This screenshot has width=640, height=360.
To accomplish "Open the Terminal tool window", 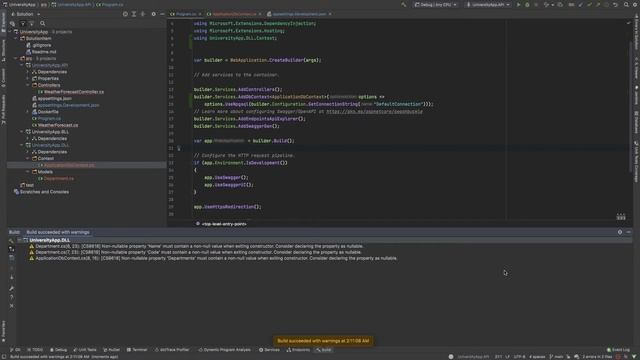I will pos(137,350).
